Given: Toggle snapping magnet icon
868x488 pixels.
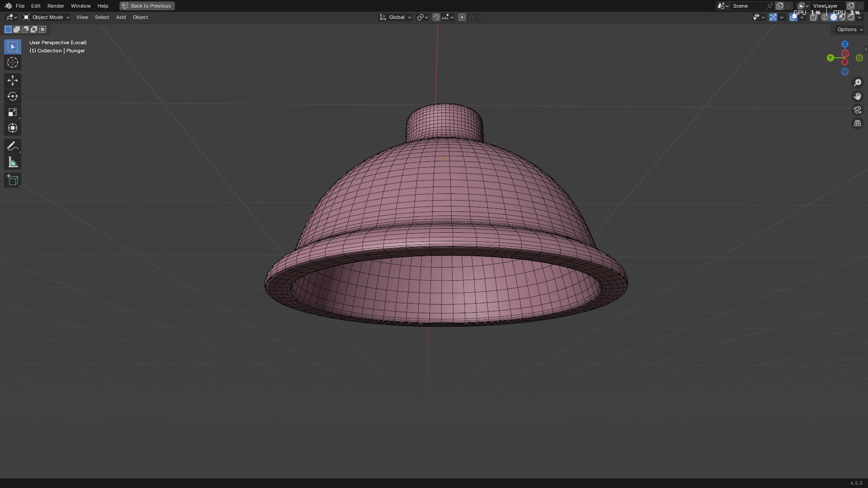Looking at the screenshot, I should pyautogui.click(x=436, y=17).
